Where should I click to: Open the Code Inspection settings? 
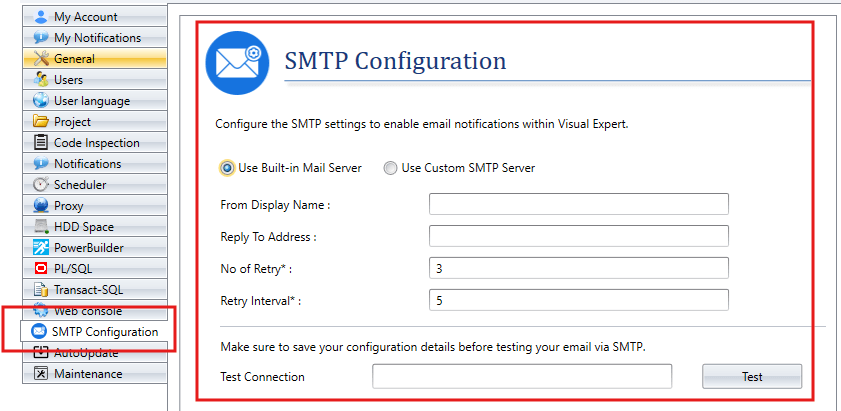(x=95, y=142)
